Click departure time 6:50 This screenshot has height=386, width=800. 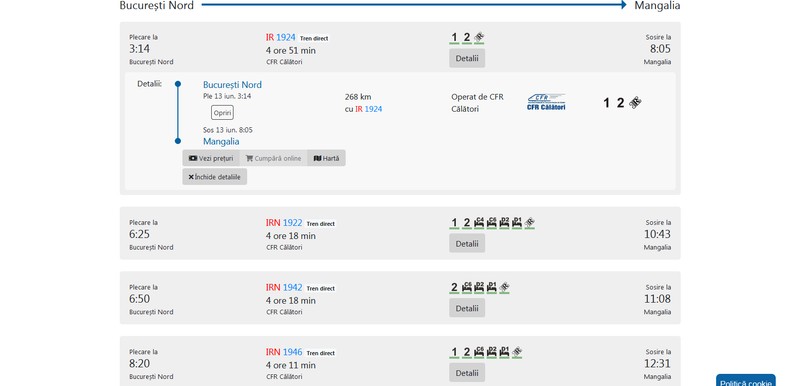139,299
